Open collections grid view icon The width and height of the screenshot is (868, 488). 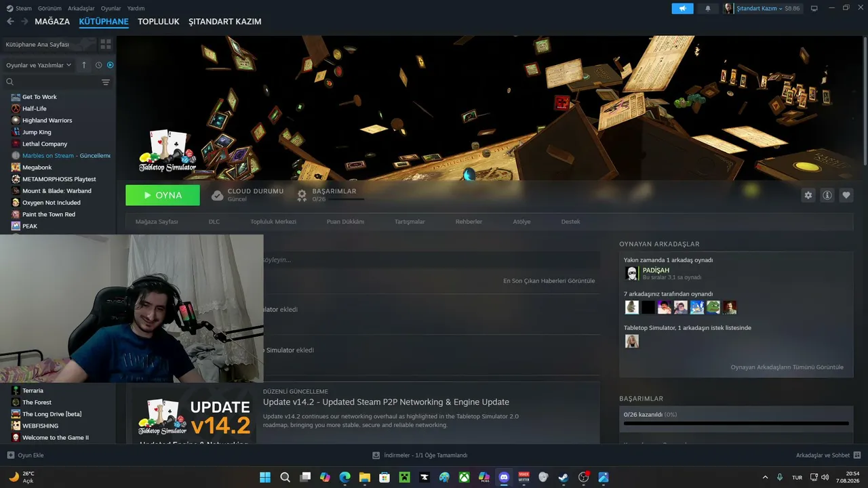click(x=106, y=44)
